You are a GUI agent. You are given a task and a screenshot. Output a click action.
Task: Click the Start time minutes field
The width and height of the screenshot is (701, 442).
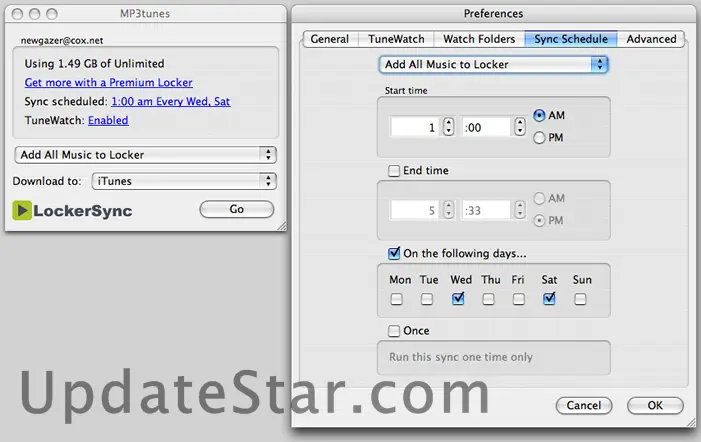(x=486, y=127)
